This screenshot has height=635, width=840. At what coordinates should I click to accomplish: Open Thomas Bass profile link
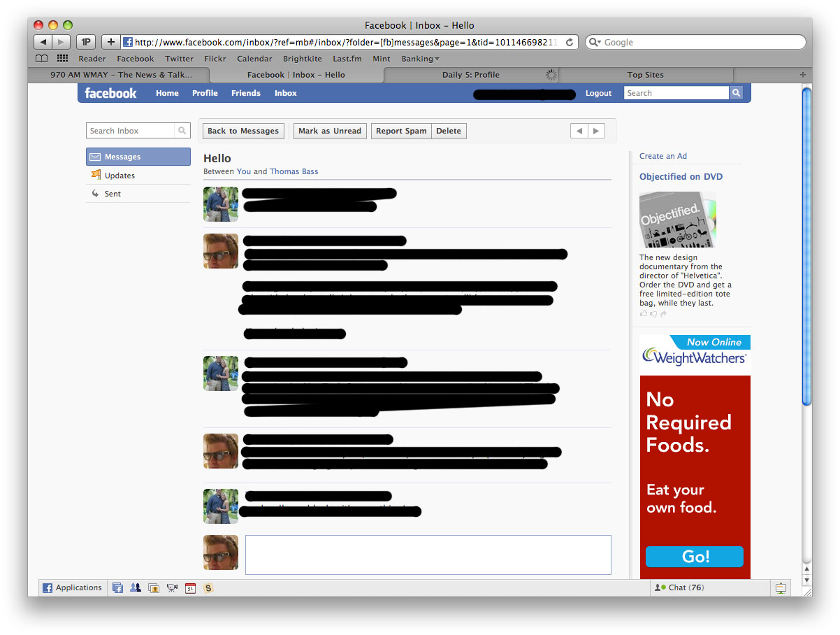click(294, 171)
